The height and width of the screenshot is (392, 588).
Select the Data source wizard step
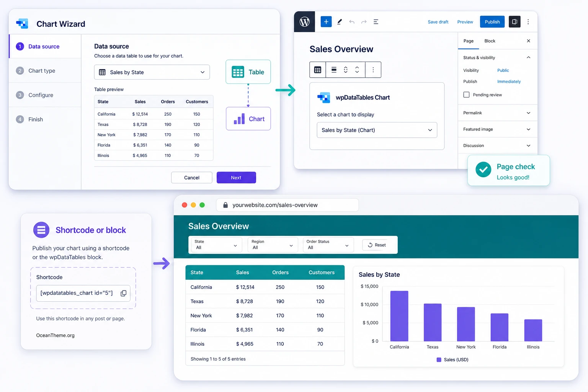45,46
